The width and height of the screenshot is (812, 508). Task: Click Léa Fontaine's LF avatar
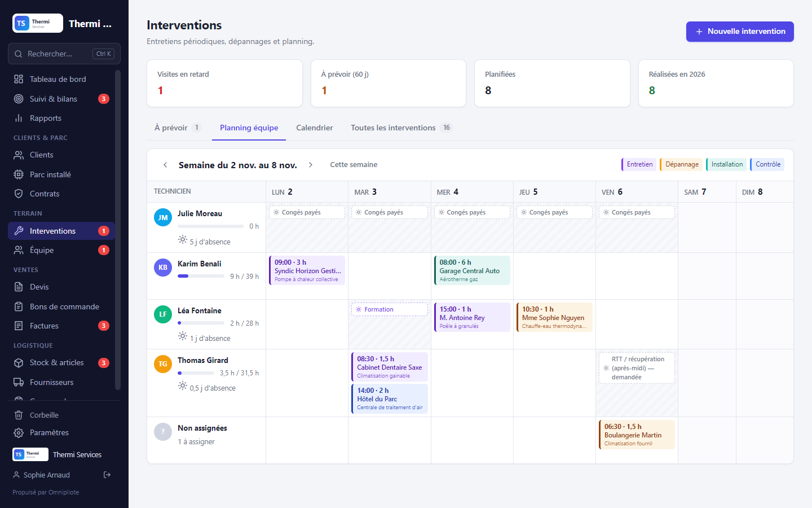(163, 314)
